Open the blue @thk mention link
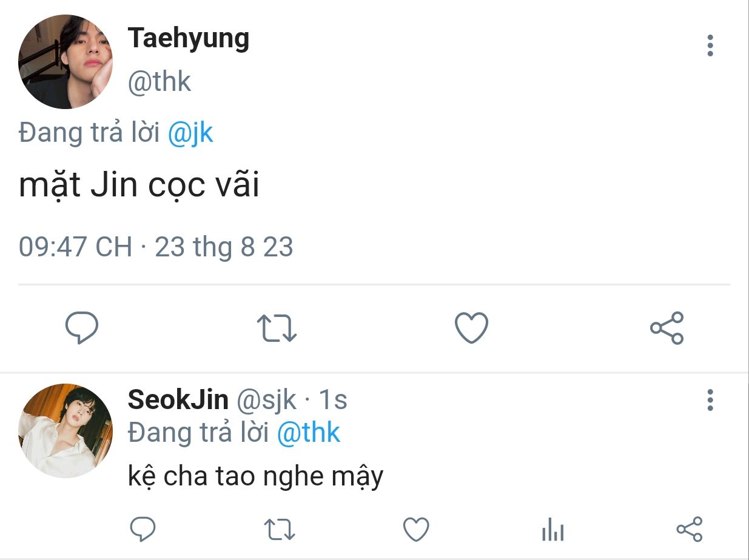 [308, 433]
